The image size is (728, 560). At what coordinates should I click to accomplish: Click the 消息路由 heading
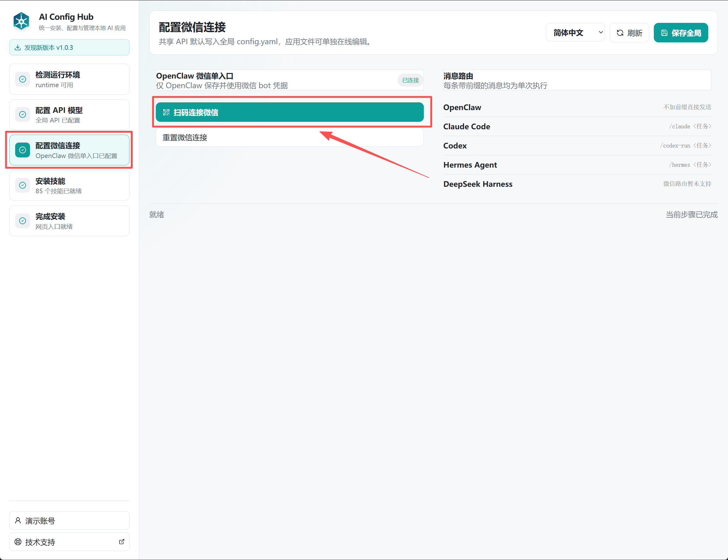point(458,76)
